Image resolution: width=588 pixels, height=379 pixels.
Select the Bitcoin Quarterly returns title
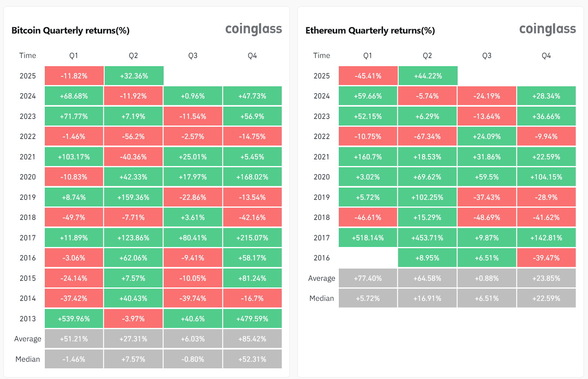(71, 31)
